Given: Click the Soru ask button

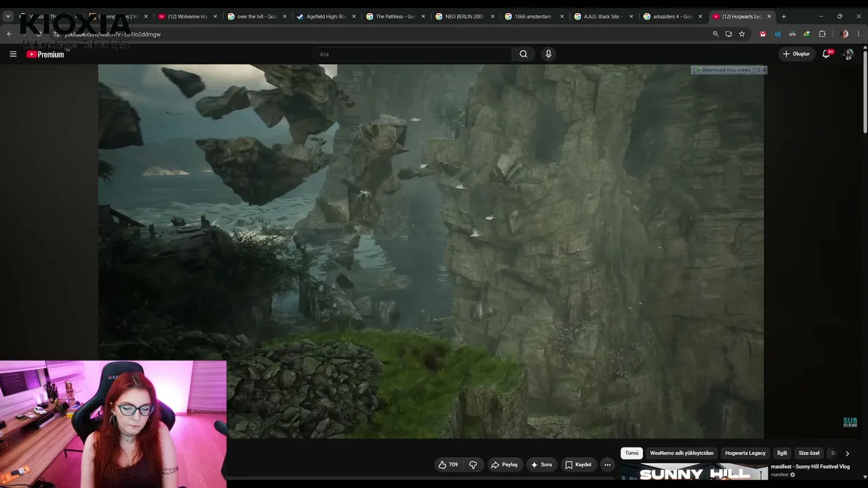Looking at the screenshot, I should pyautogui.click(x=541, y=465).
